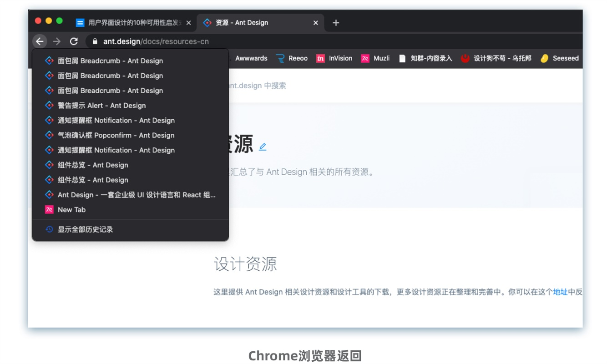Open the Seeseed bookmark

click(559, 58)
